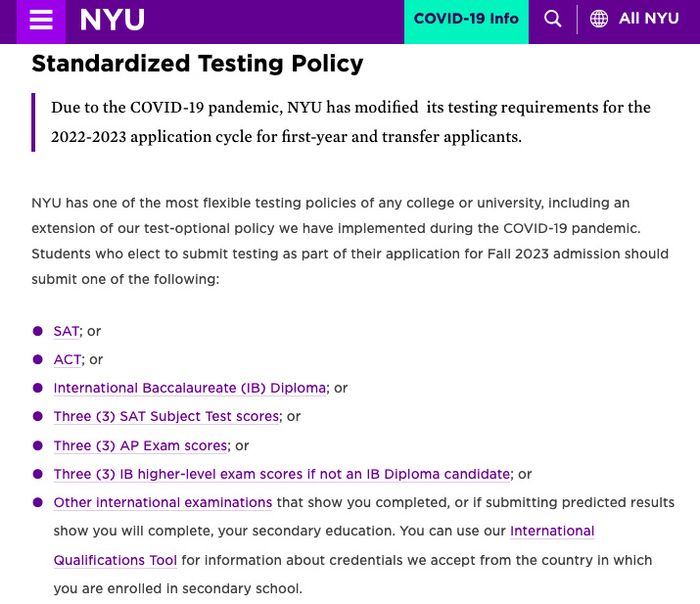The height and width of the screenshot is (604, 700).
Task: Open the hamburger navigation menu
Action: 41,20
